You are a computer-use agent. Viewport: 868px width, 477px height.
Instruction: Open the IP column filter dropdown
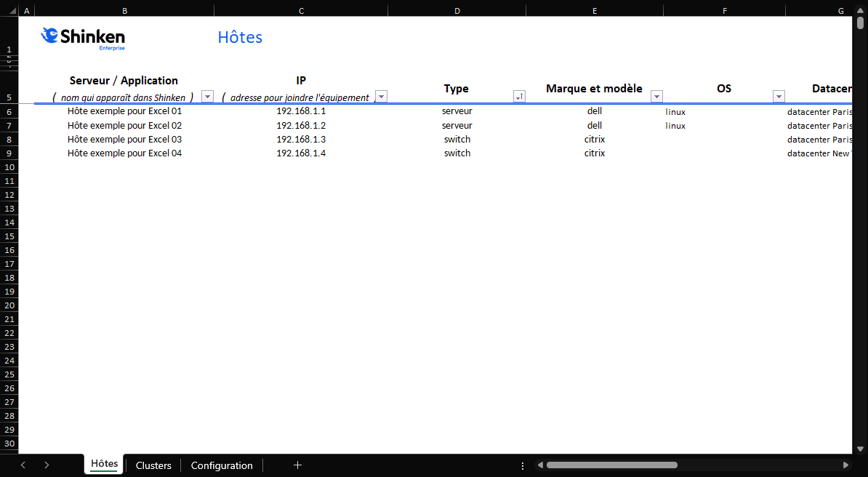click(381, 97)
